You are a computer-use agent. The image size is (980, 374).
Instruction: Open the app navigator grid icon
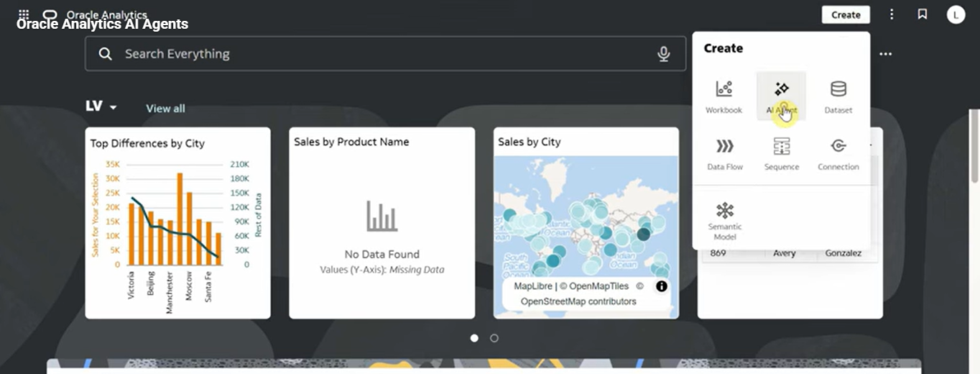(24, 14)
